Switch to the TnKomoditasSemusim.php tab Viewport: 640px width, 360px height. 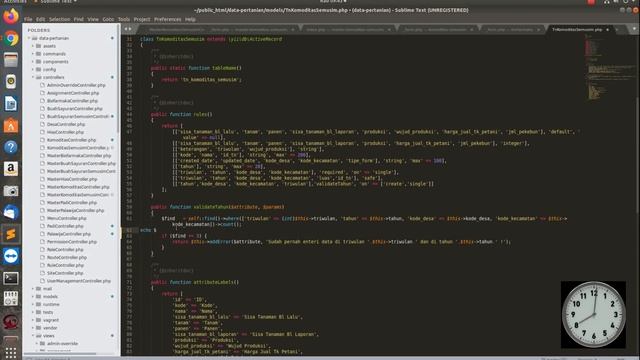pos(577,29)
